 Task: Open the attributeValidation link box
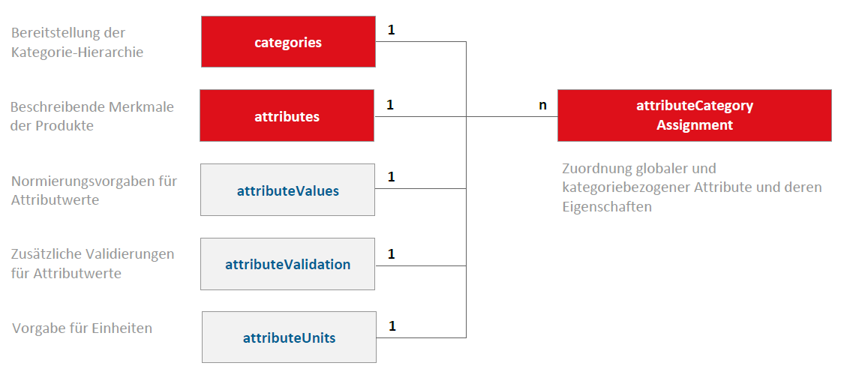point(288,264)
